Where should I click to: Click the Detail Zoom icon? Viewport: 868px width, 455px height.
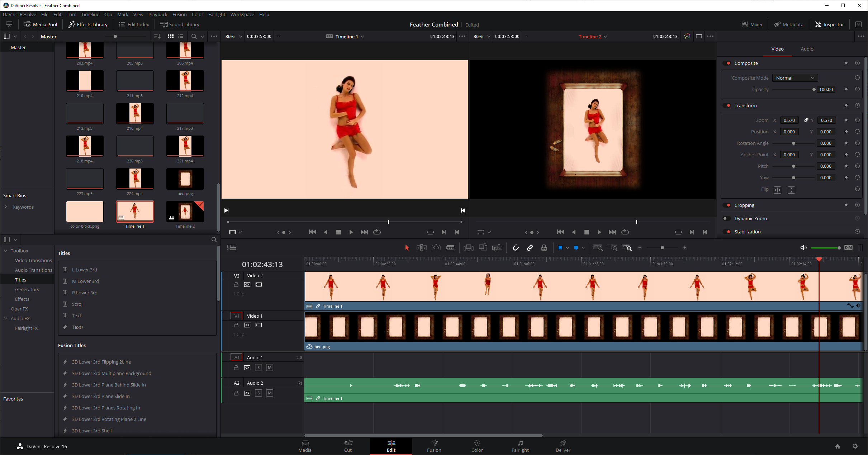point(613,248)
